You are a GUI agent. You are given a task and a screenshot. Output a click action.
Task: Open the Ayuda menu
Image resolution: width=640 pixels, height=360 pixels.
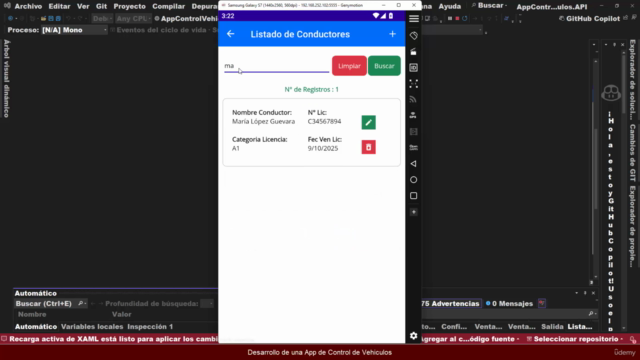coord(449,6)
